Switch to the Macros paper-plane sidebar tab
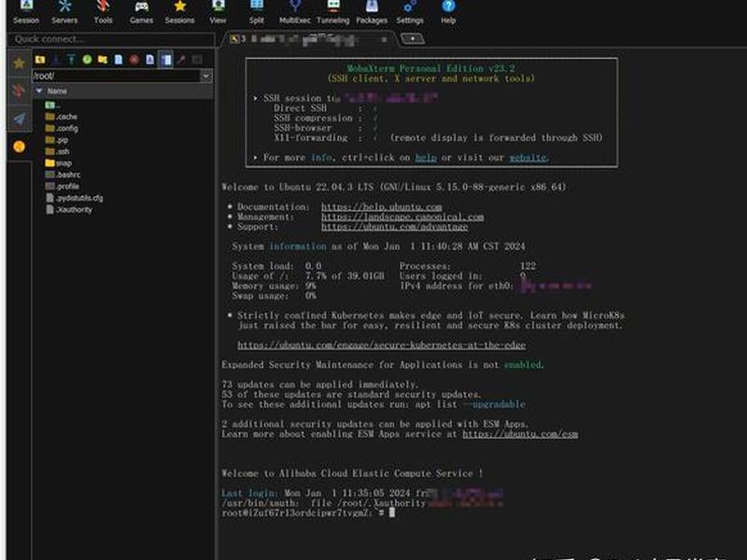Image resolution: width=747 pixels, height=560 pixels. 19,119
